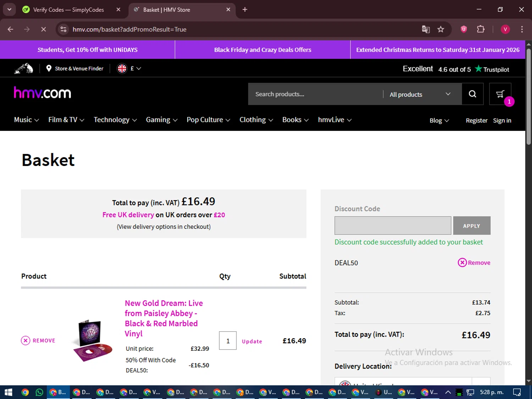Click the page vertical scrollbar thumb
The image size is (532, 399).
point(528,96)
